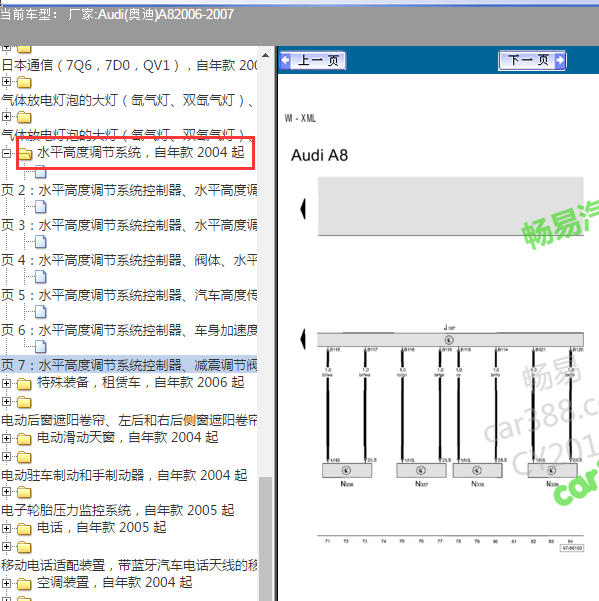Select 电动驻车制动和手制动器 tree label
This screenshot has width=599, height=601.
124,475
